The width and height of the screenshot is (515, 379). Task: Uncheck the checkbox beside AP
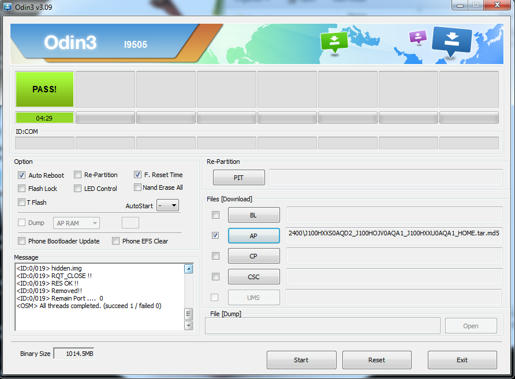tap(216, 235)
